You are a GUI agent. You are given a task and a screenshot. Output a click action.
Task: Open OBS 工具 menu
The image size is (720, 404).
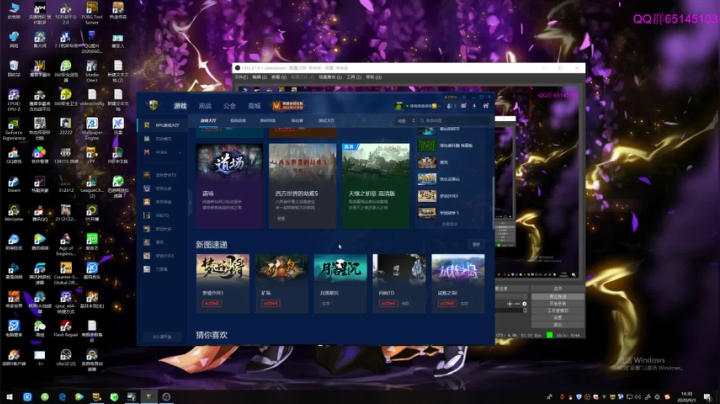[354, 77]
